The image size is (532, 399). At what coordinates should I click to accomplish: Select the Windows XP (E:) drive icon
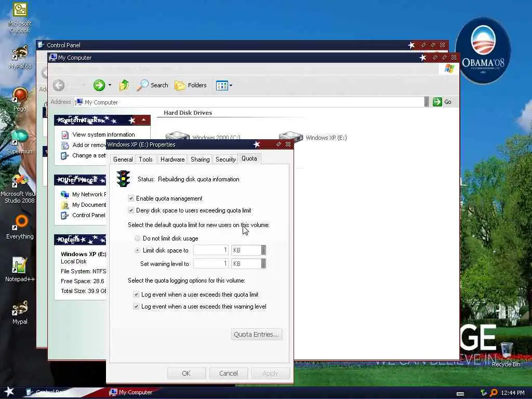(290, 137)
